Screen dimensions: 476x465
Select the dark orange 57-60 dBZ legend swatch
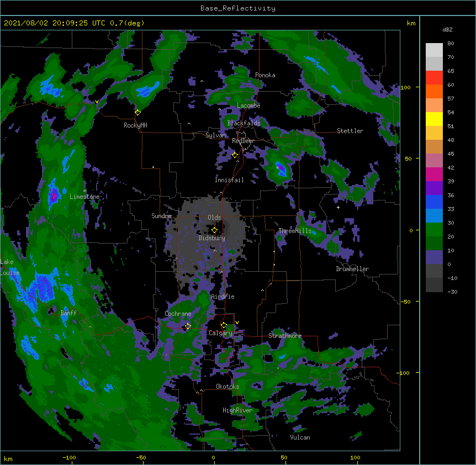click(x=434, y=91)
